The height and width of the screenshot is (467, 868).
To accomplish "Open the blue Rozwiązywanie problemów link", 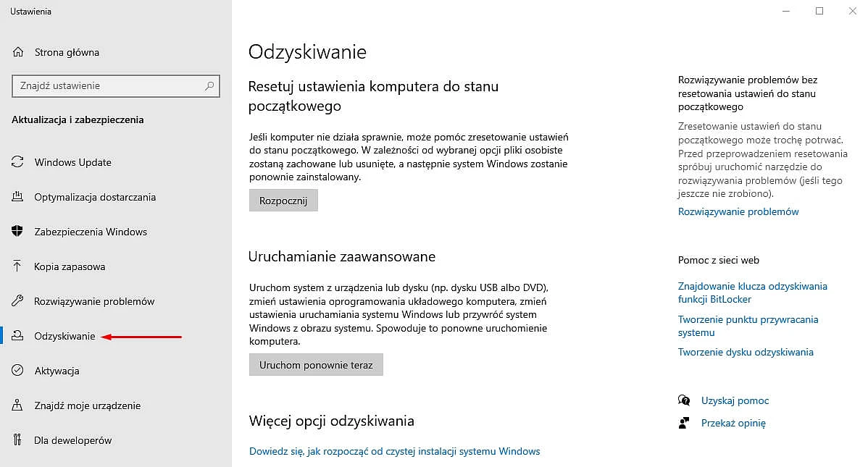I will pos(738,211).
